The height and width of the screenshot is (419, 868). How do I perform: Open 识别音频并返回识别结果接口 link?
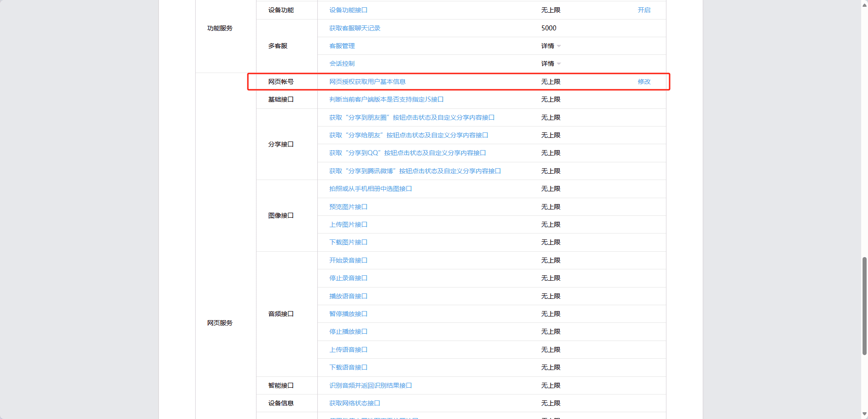point(370,385)
